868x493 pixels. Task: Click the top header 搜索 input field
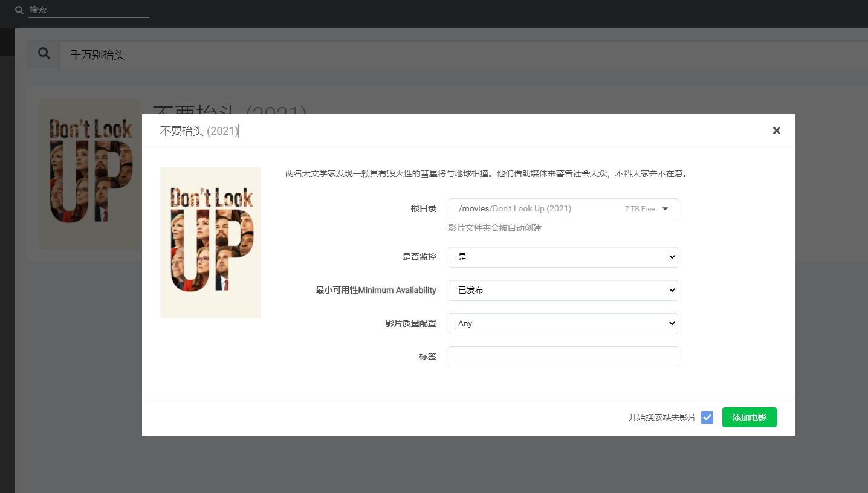coord(89,10)
